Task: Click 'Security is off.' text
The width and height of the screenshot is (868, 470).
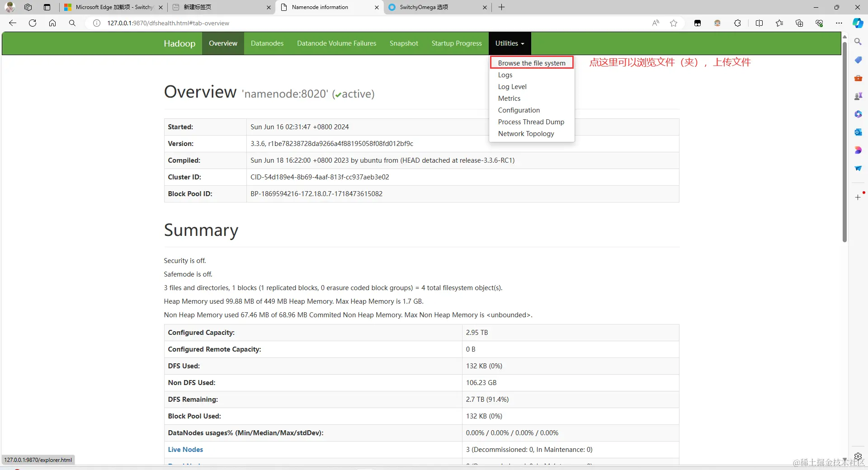Action: pos(185,261)
